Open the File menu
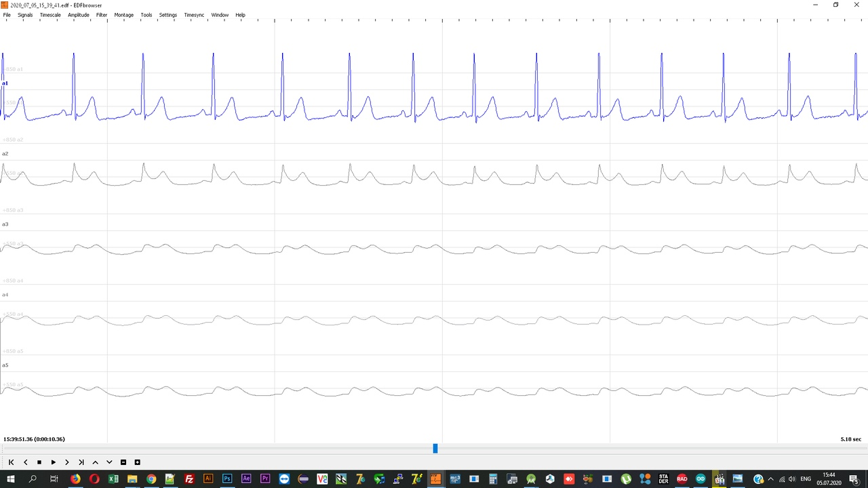 (x=7, y=15)
